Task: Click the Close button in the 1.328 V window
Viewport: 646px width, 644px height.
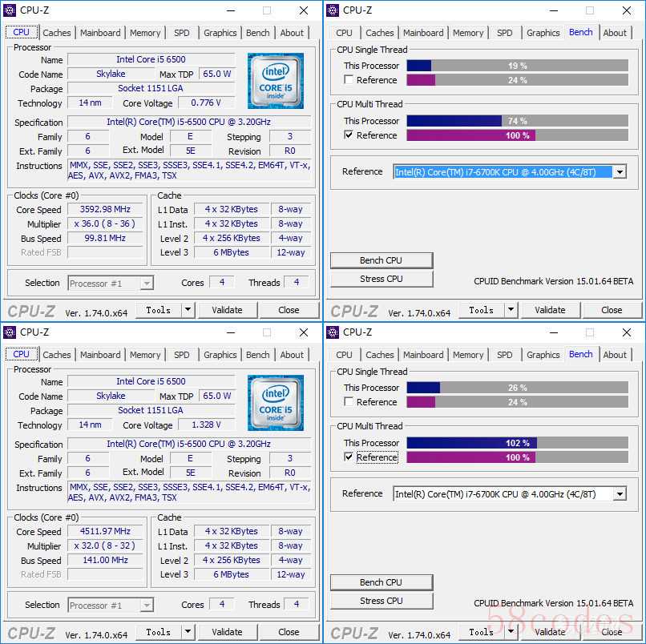Action: 289,632
